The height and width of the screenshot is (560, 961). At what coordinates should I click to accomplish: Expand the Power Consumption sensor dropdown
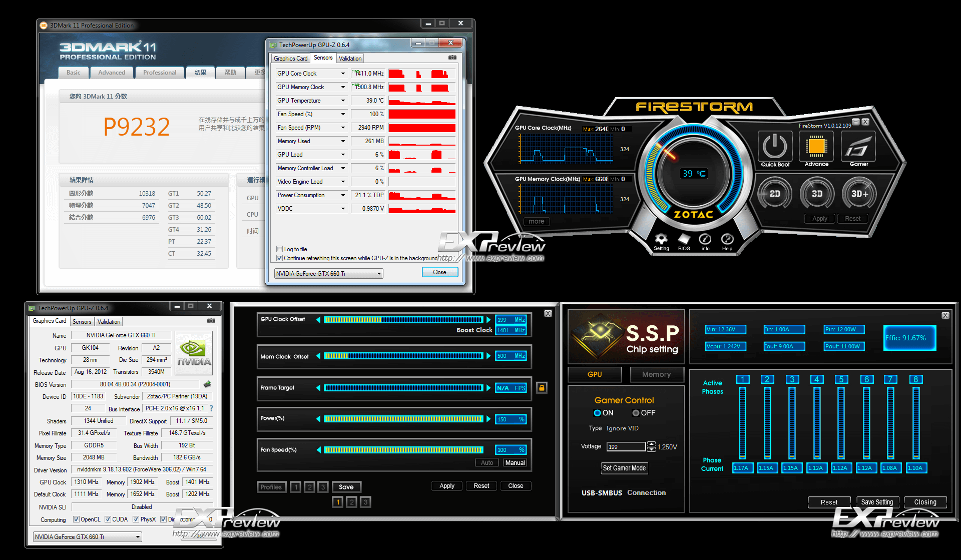(343, 195)
